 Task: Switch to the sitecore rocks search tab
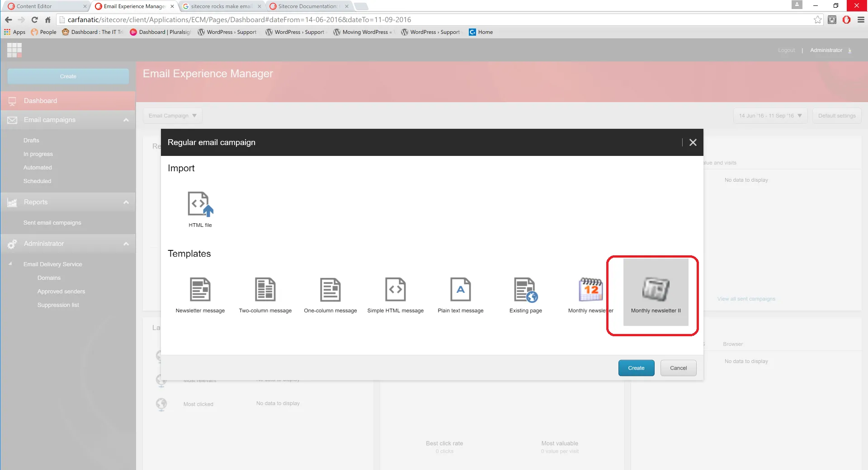[222, 6]
